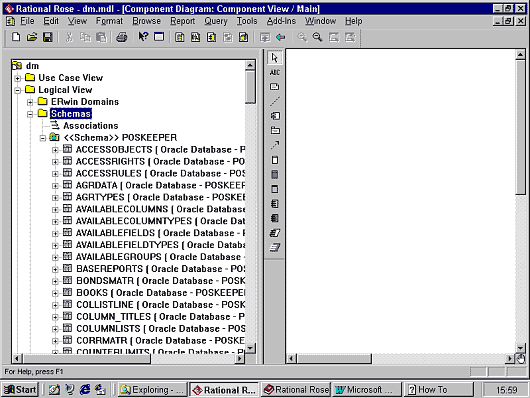Select the arrow Selection tool in toolbox
The image size is (530, 398).
[274, 58]
